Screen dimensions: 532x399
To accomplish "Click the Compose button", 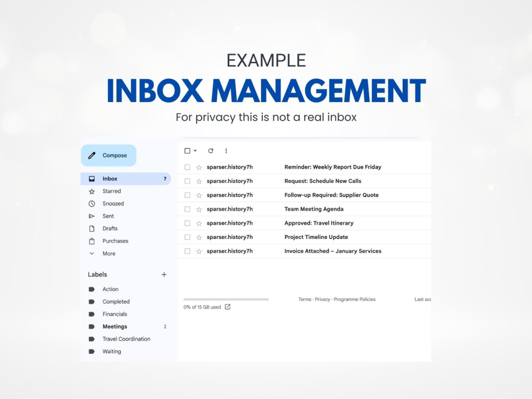I will [109, 155].
